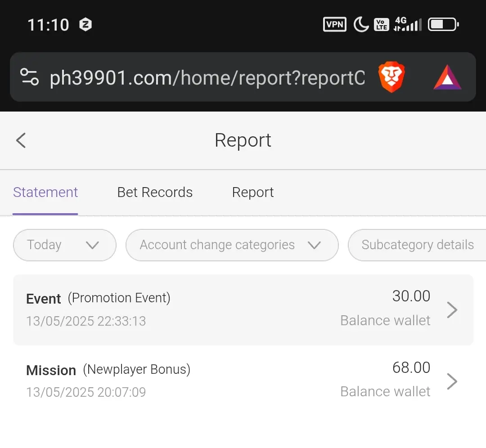Expand Mission Newplayer Bonus row chevron
Image resolution: width=486 pixels, height=448 pixels.
[452, 381]
